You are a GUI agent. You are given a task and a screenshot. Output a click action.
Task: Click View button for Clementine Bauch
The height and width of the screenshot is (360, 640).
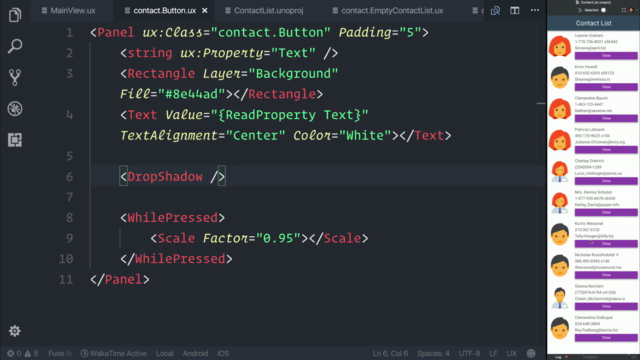coord(606,118)
